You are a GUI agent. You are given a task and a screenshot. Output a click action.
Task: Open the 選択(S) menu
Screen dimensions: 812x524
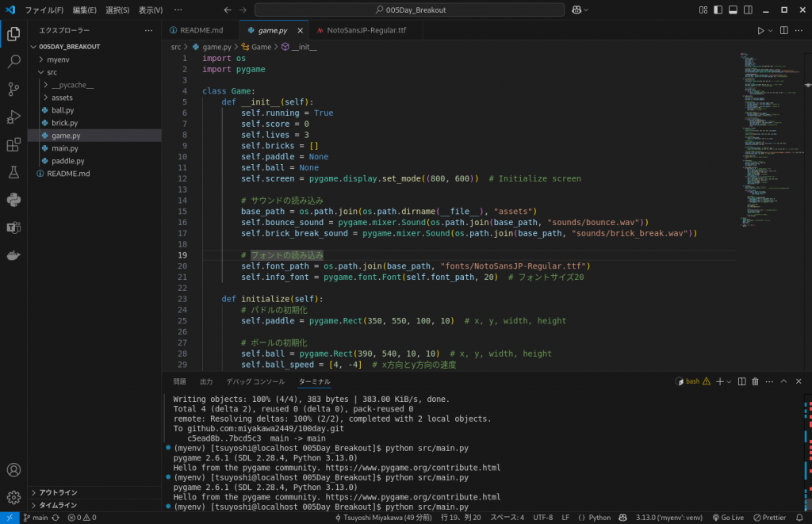tap(117, 10)
